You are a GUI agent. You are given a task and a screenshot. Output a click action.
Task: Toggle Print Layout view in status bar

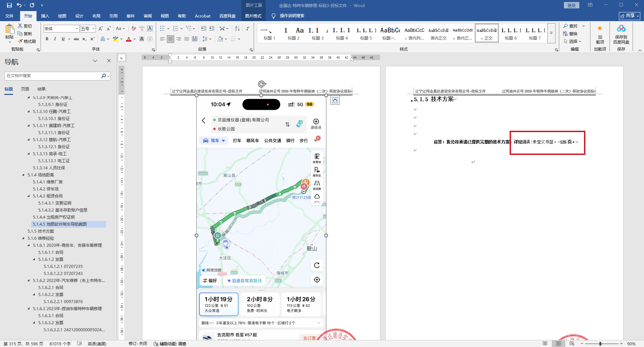(559, 344)
